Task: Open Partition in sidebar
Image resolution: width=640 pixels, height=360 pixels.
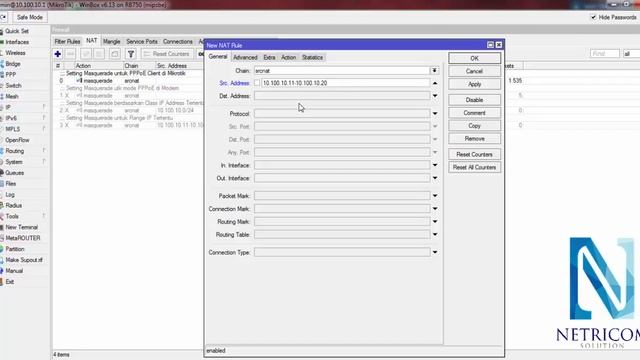Action: (15, 249)
